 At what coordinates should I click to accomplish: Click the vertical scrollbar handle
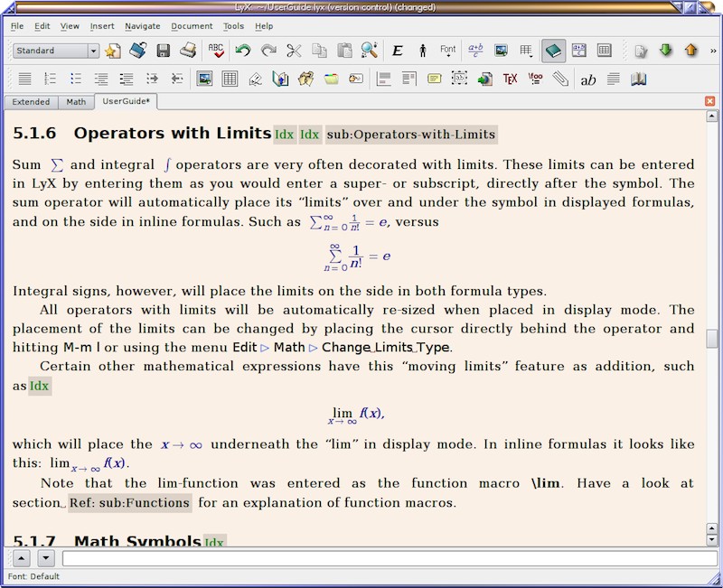point(712,339)
